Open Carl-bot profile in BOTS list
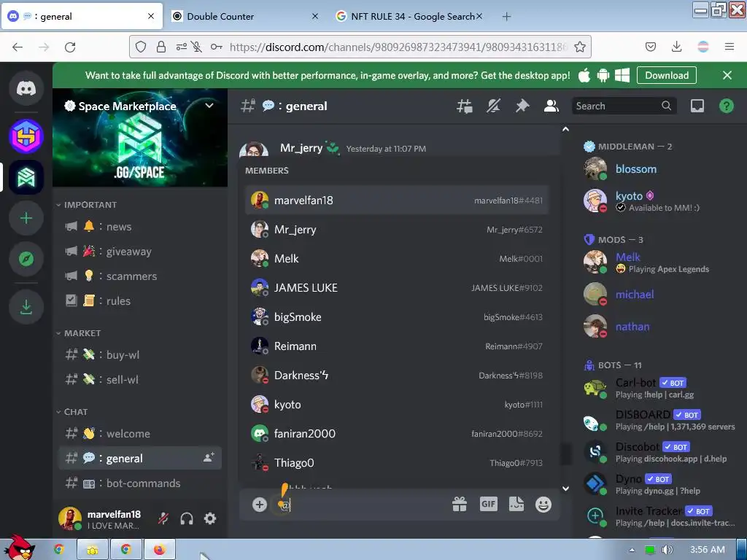Screen dimensions: 747x560 coord(659,388)
